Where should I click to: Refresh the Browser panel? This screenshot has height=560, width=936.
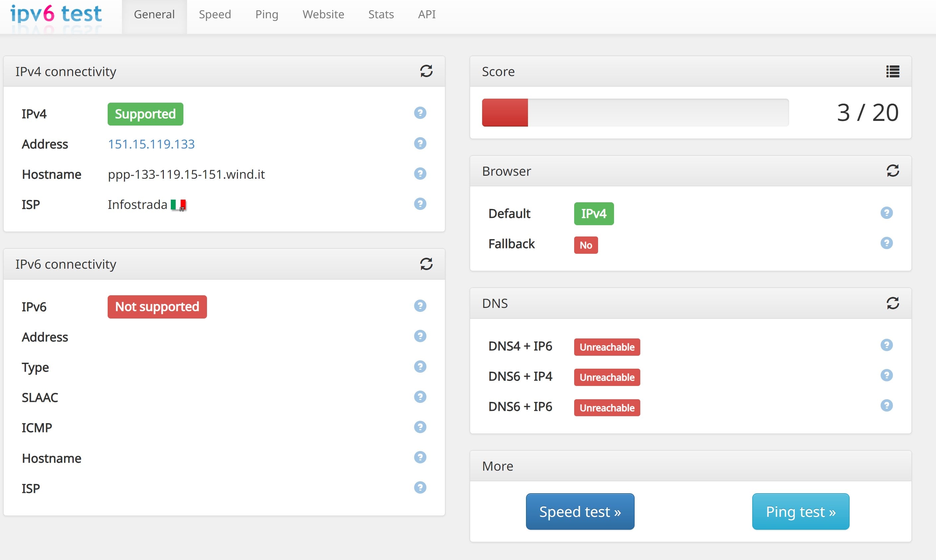point(892,171)
